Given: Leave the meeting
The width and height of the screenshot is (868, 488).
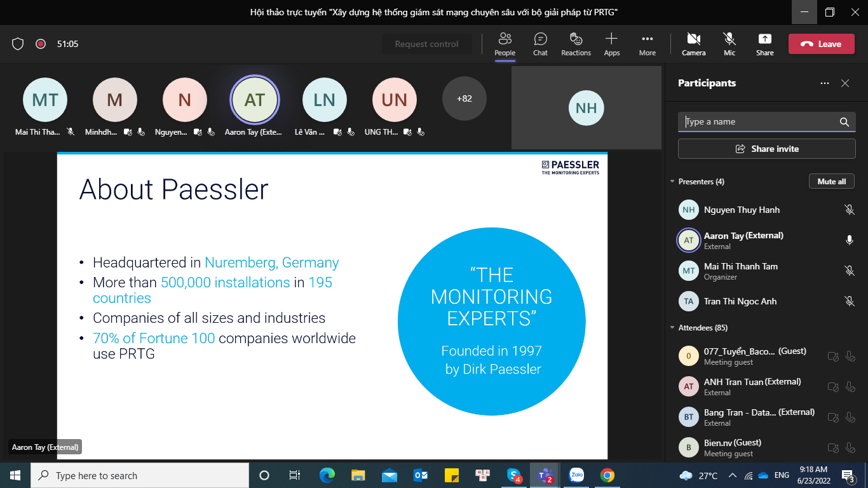Looking at the screenshot, I should (x=821, y=44).
